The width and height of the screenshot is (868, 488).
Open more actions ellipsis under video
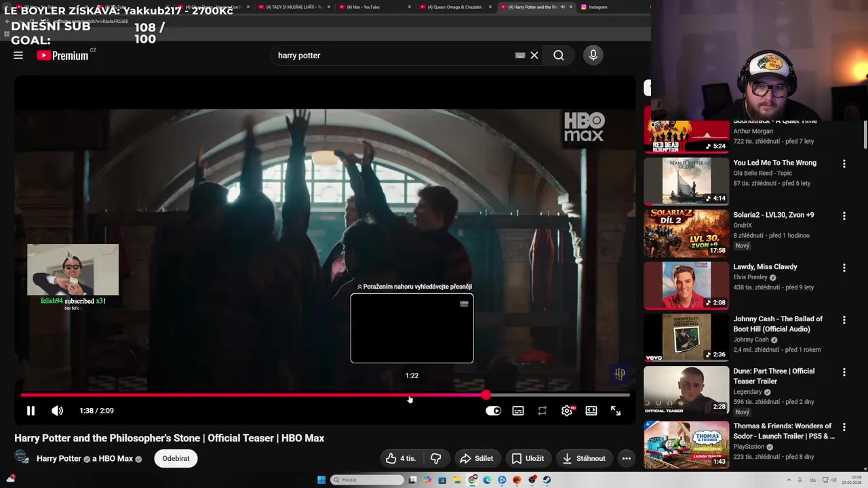coord(627,459)
